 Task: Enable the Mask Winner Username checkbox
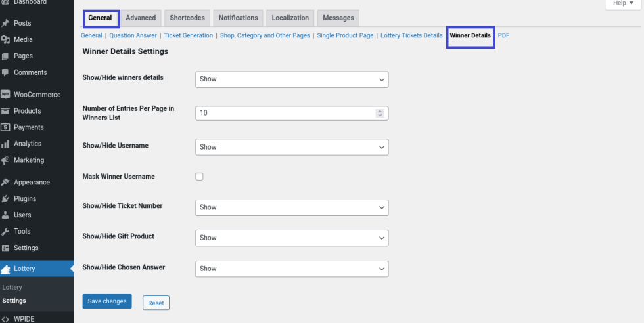(x=200, y=177)
